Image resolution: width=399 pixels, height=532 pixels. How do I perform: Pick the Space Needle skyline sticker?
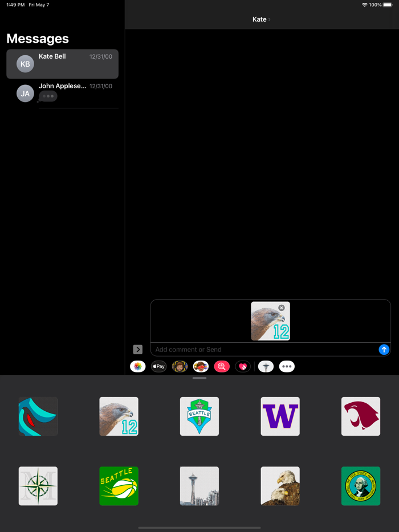[199, 486]
